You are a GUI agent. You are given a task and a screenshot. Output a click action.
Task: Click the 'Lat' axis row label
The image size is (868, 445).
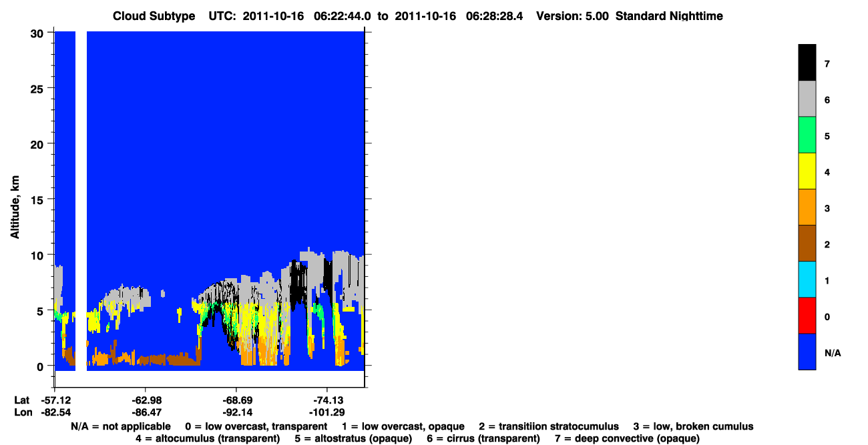[22, 400]
